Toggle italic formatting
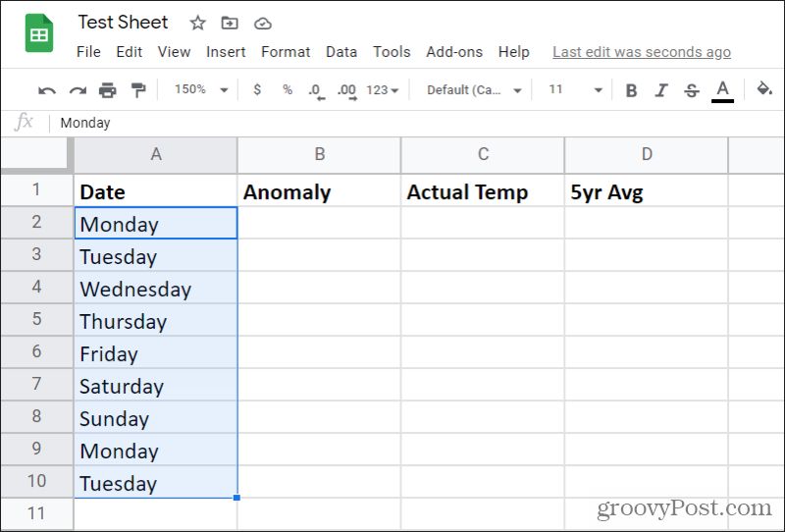 coord(661,90)
